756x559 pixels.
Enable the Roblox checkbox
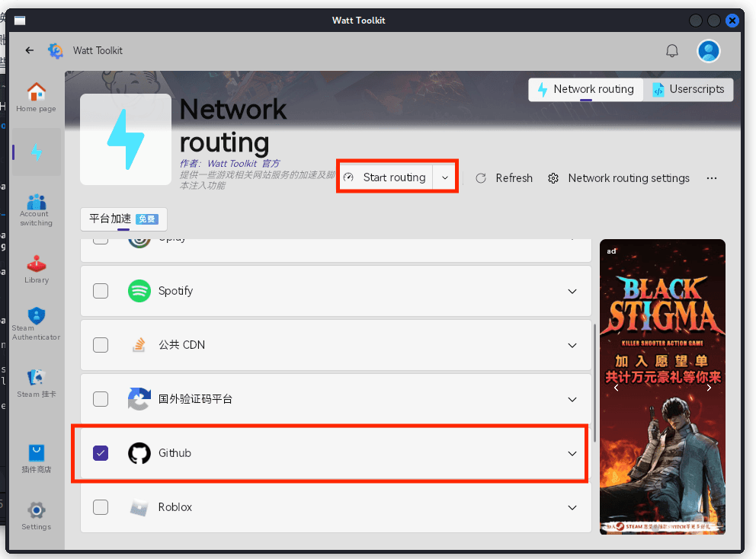tap(101, 507)
